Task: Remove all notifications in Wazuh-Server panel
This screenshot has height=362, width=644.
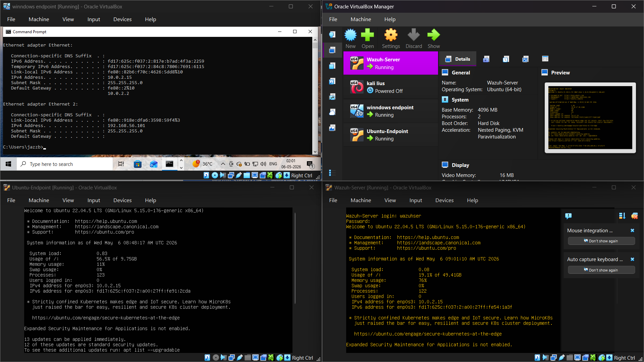Action: coord(635,216)
